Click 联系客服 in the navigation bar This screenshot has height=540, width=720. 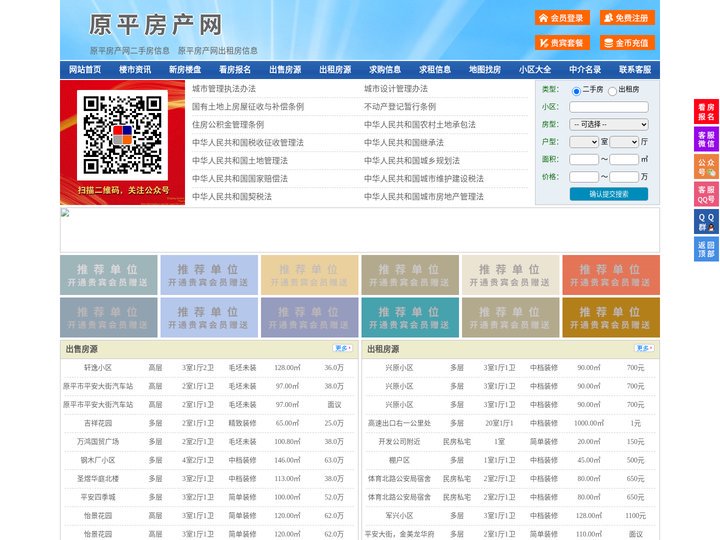pyautogui.click(x=635, y=70)
